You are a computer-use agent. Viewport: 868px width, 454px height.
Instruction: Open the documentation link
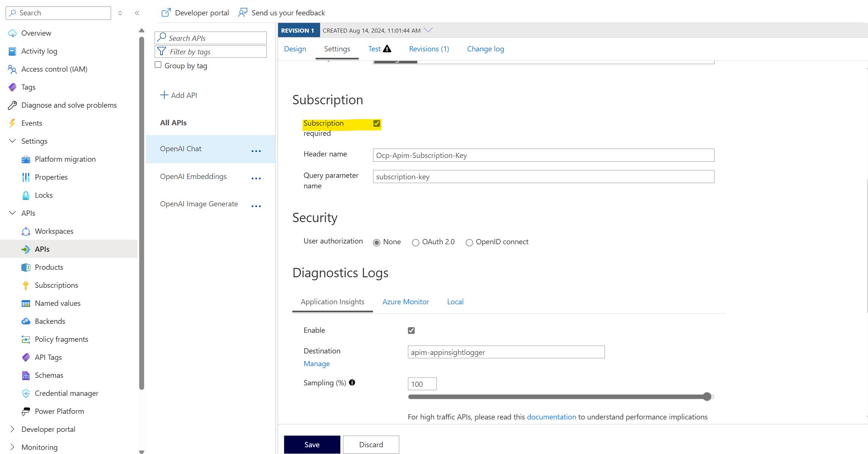pos(551,417)
